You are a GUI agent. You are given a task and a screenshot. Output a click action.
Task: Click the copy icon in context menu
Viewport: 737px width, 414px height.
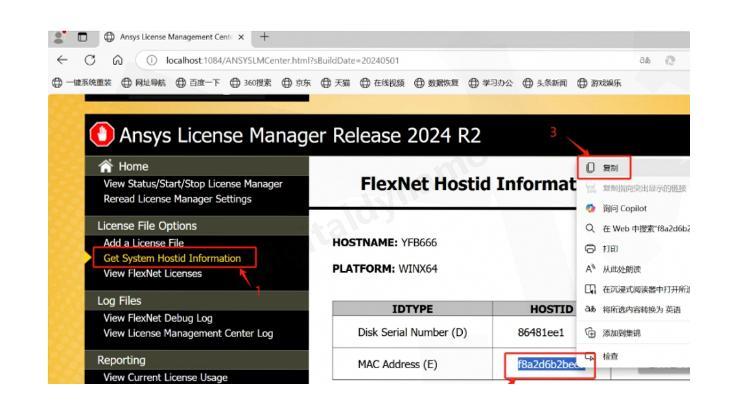(x=590, y=167)
